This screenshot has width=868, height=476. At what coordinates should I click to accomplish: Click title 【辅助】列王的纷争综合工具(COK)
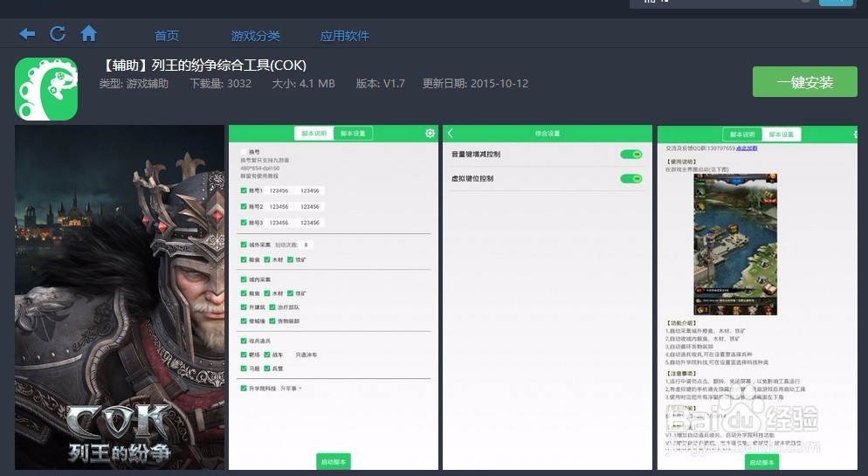(x=203, y=66)
